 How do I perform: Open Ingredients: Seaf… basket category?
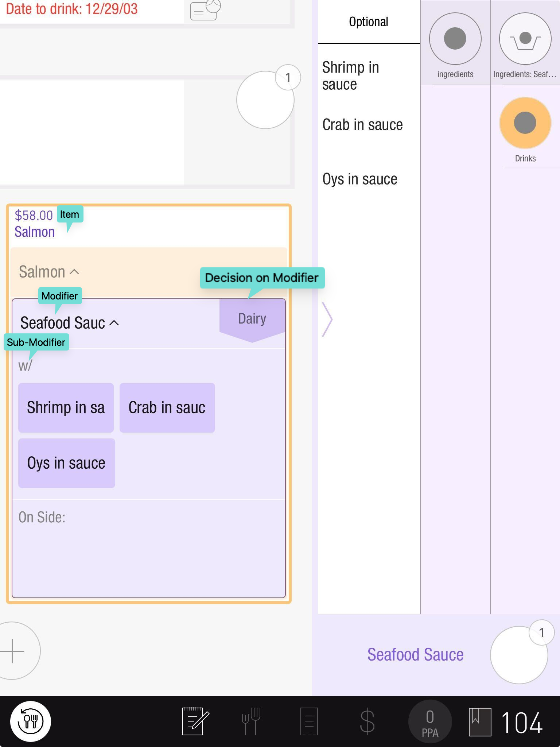[x=525, y=39]
